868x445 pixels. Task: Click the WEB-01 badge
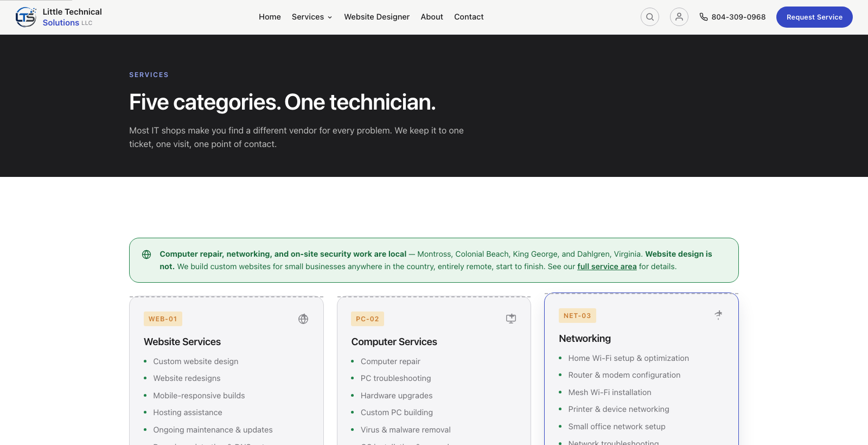point(163,319)
